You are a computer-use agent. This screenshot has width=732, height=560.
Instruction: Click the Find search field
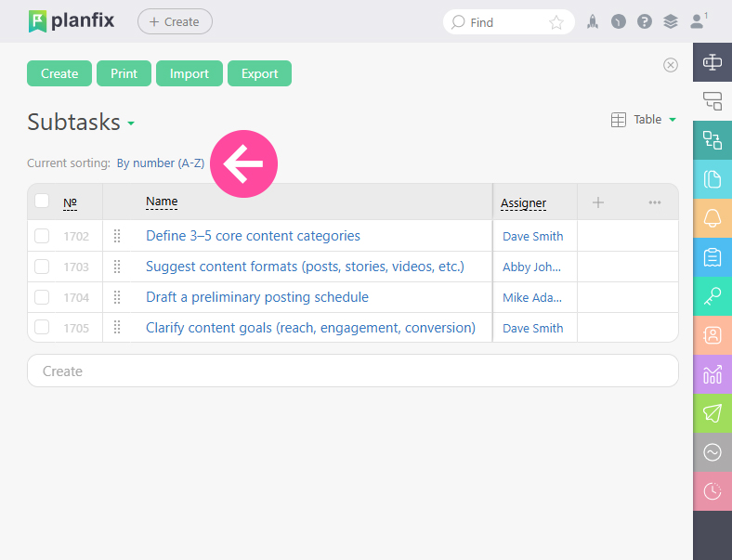(508, 22)
